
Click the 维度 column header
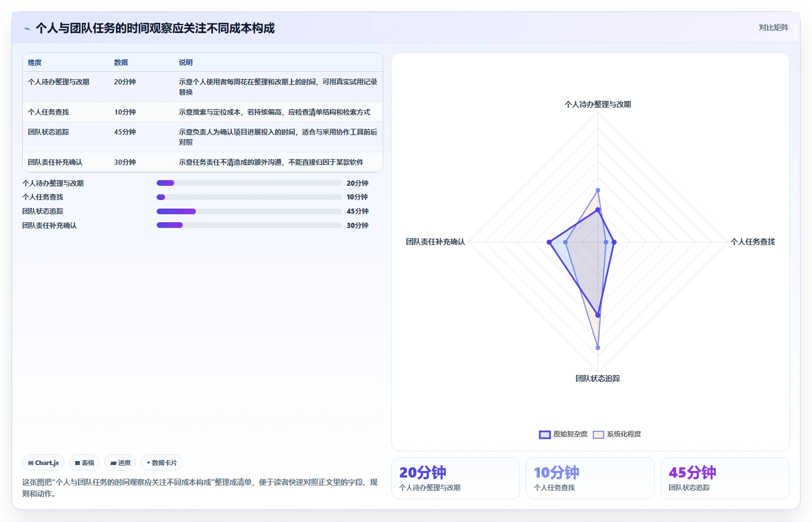tap(35, 63)
